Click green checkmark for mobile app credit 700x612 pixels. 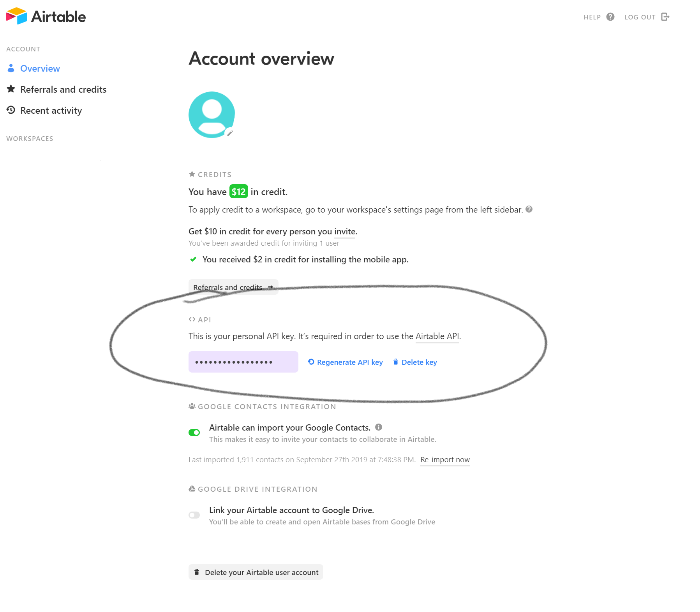pyautogui.click(x=193, y=259)
